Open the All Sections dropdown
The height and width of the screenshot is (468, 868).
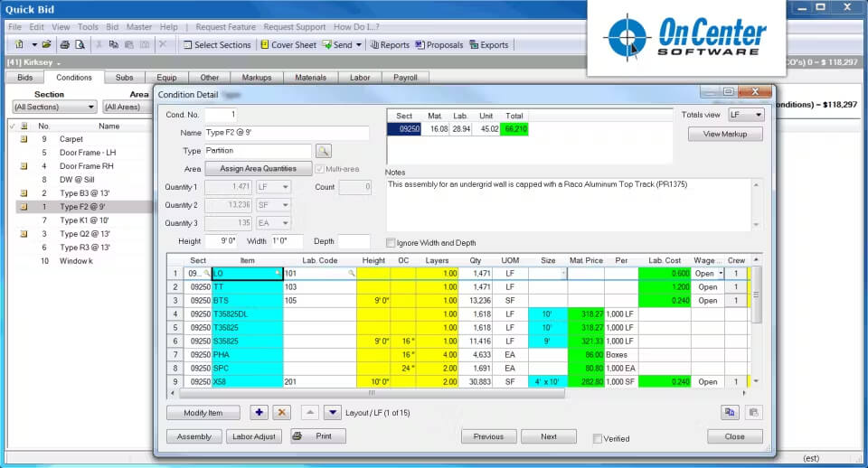click(x=54, y=107)
